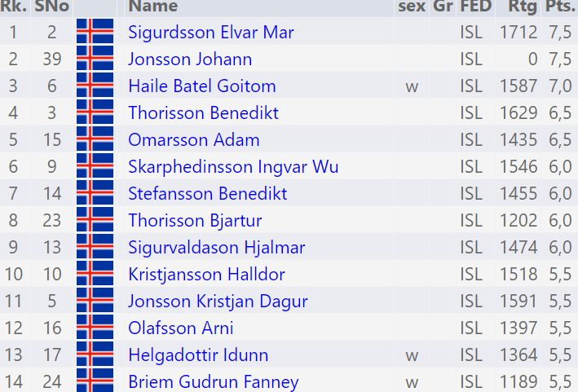Click the flag in Olafsson Arni's row
The image size is (578, 392).
pos(95,328)
